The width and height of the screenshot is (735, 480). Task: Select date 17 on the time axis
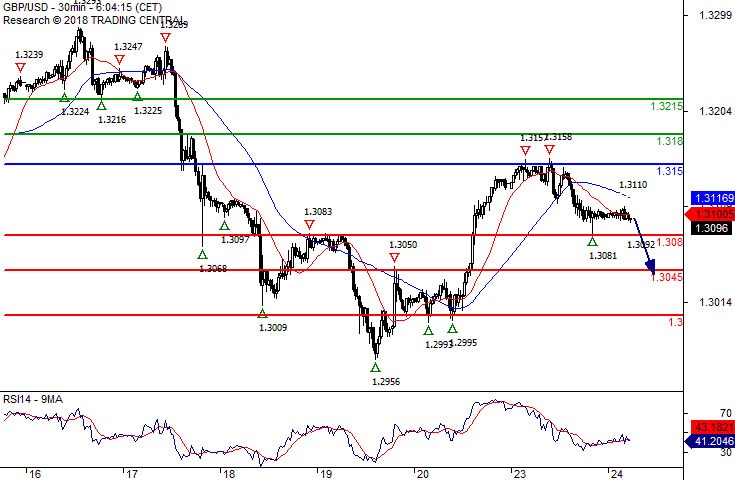point(132,474)
